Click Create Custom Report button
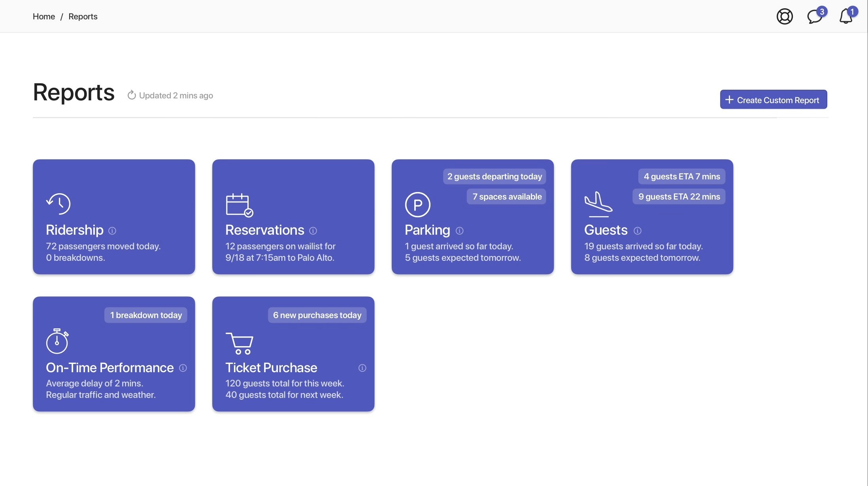Image resolution: width=868 pixels, height=486 pixels. coord(774,100)
